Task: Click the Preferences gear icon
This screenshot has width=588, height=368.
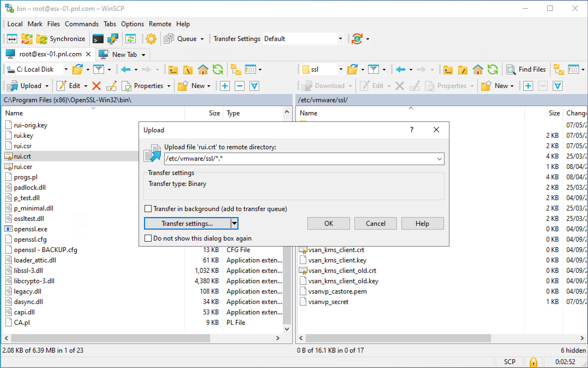Action: pos(151,39)
